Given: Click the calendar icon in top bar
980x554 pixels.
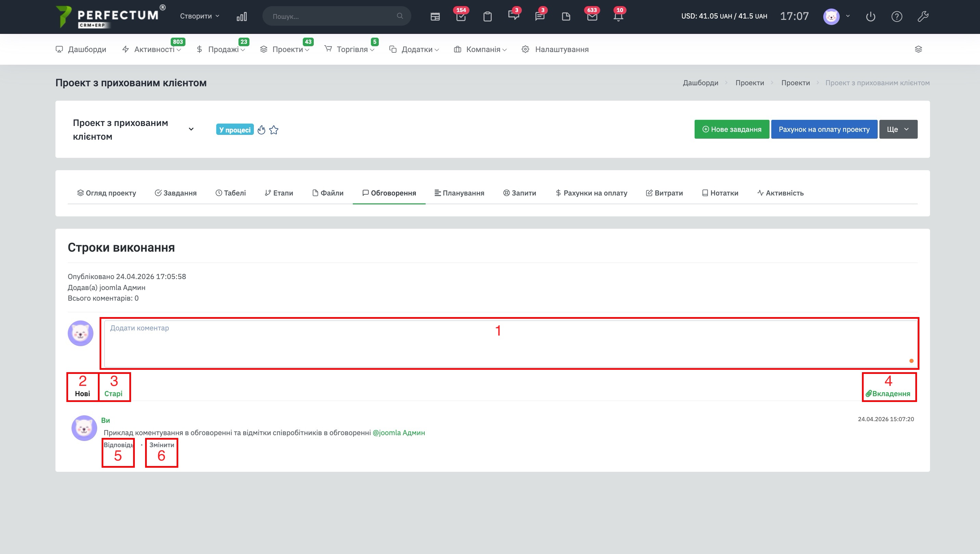Looking at the screenshot, I should coord(435,16).
